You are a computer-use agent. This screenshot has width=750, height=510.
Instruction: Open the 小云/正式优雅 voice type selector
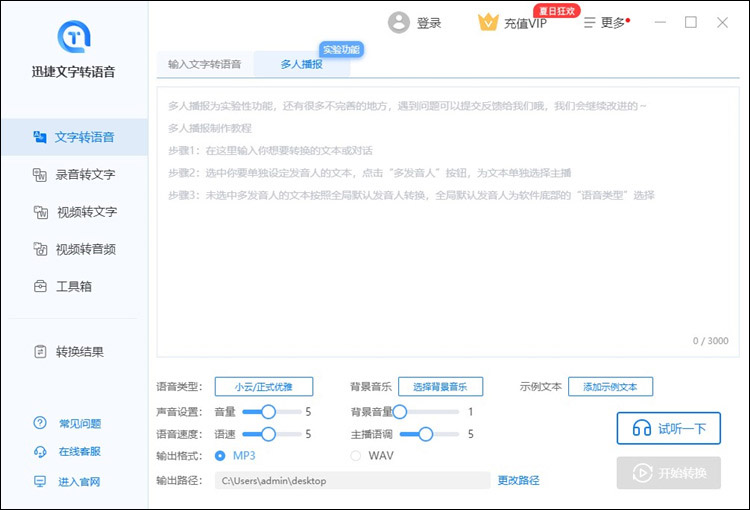264,387
